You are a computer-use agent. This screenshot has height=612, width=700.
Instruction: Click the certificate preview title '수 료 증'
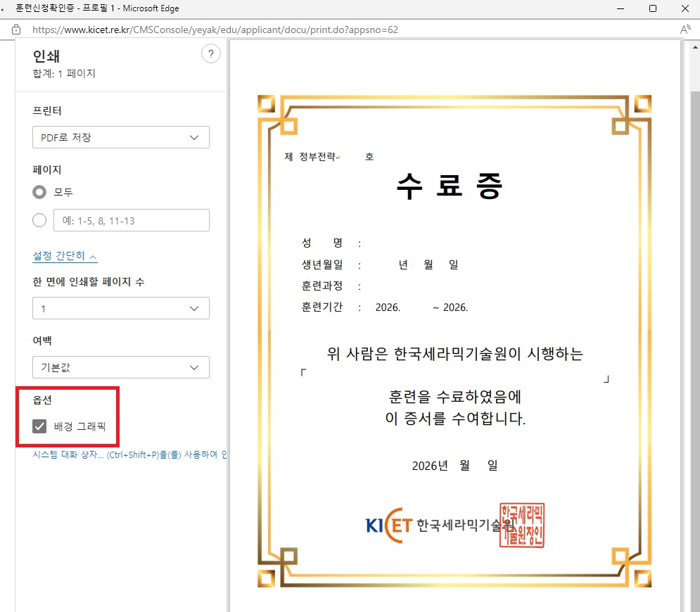point(450,186)
